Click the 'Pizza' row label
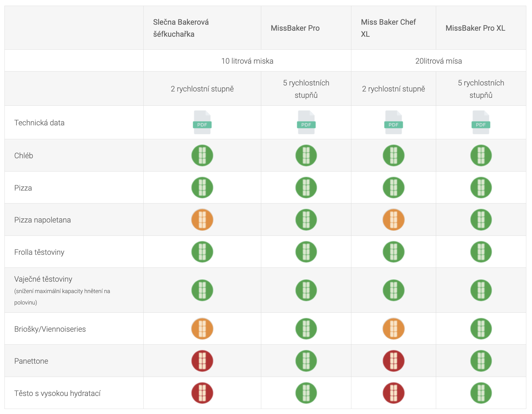Screen dimensions: 532x414 23,188
